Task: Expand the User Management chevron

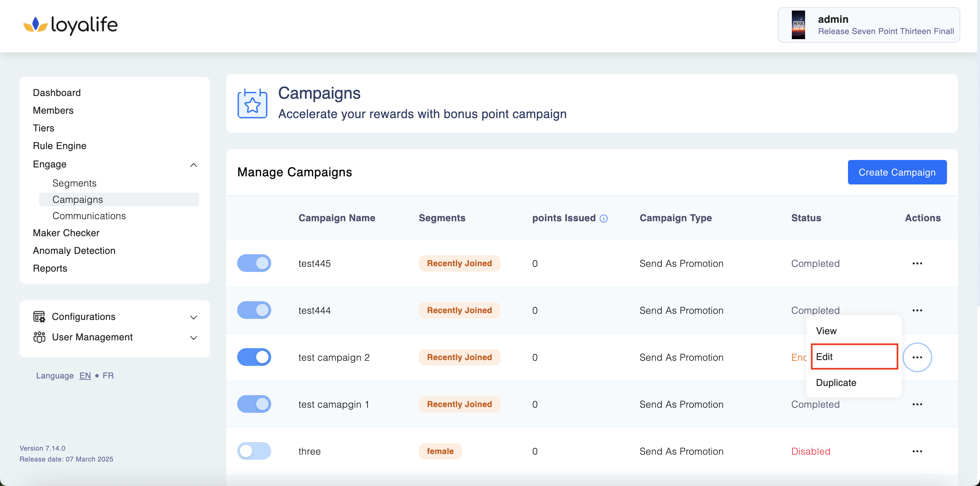Action: point(193,338)
